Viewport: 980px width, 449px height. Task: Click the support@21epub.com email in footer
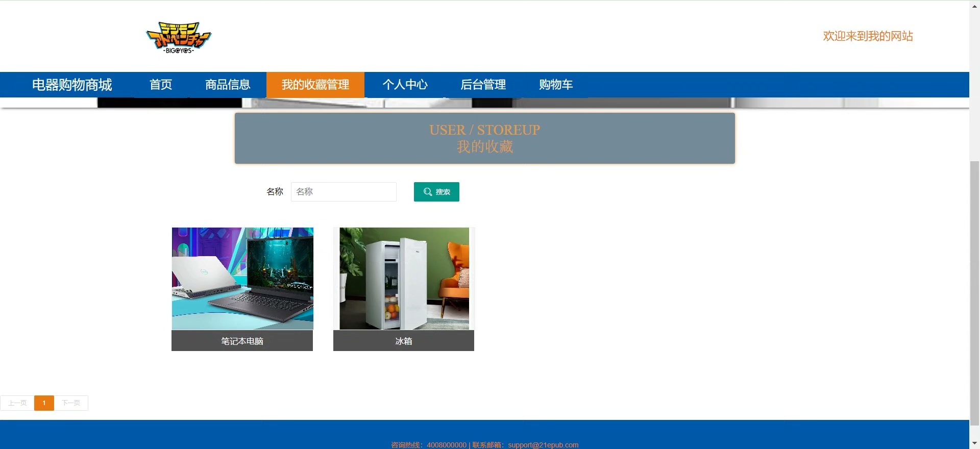(x=543, y=445)
